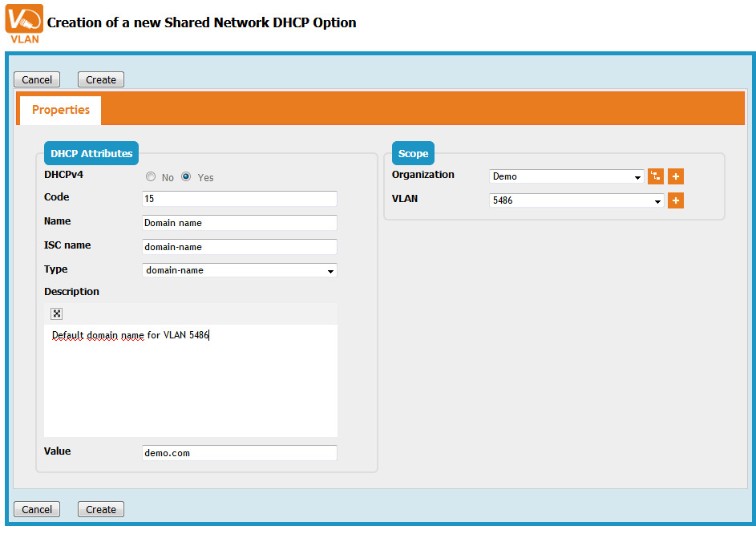Click the plus icon beside Organization
756x534 pixels.
676,176
